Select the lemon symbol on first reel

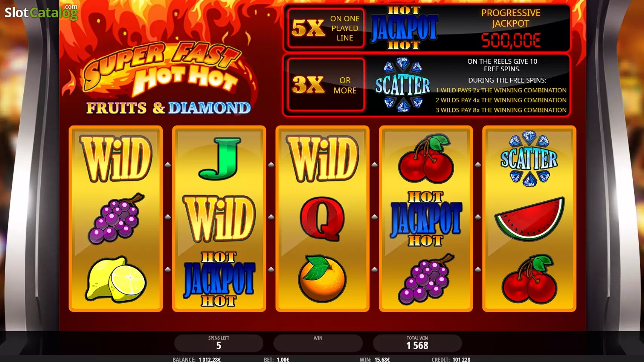tap(116, 279)
